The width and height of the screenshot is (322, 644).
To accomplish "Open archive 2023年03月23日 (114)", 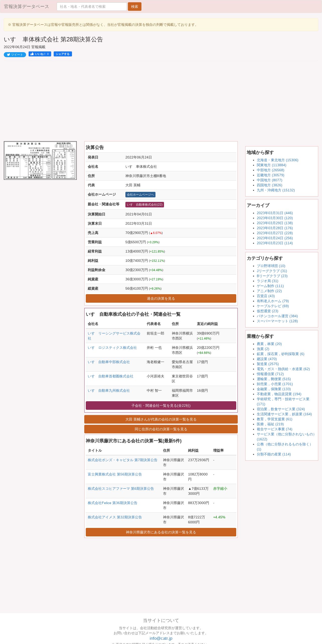I will tap(275, 243).
